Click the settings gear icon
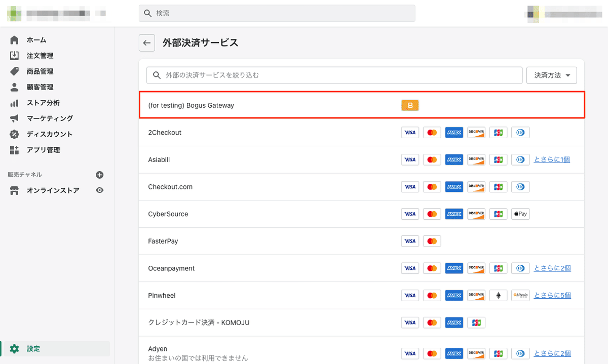Viewport: 608px width, 364px height. pos(14,349)
